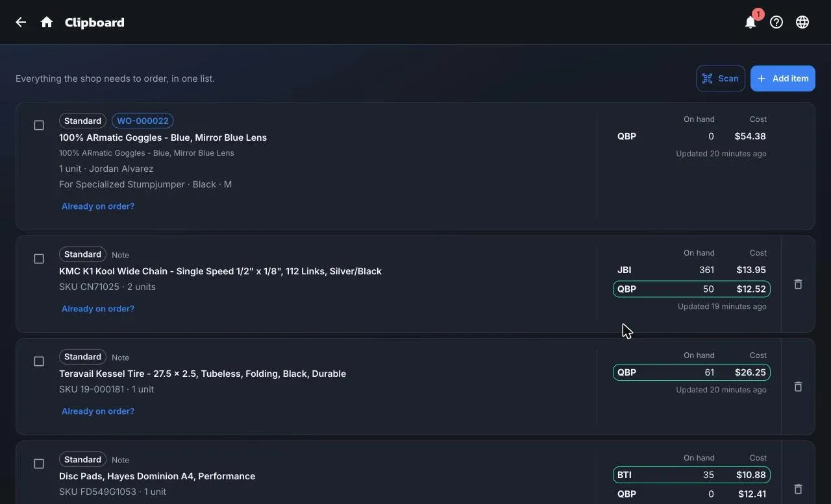Image resolution: width=831 pixels, height=504 pixels.
Task: Delete the Teravail Kessel Tire item
Action: click(x=798, y=387)
